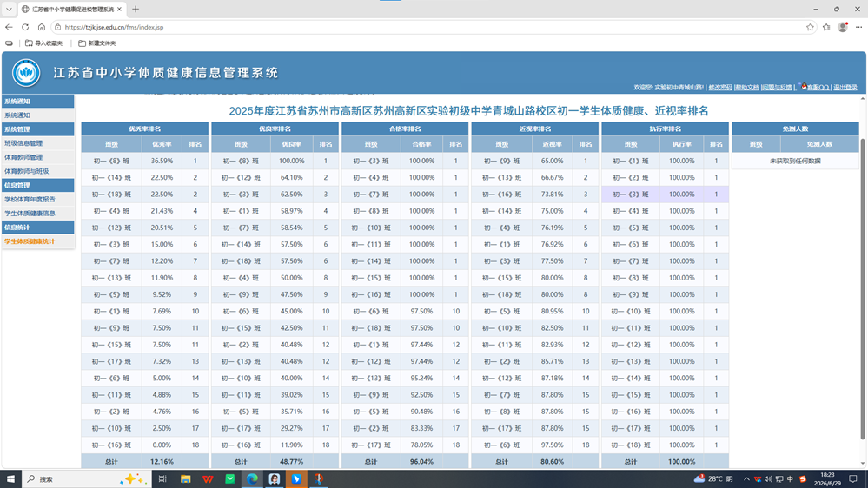Add page to favorites star icon

pos(810,27)
